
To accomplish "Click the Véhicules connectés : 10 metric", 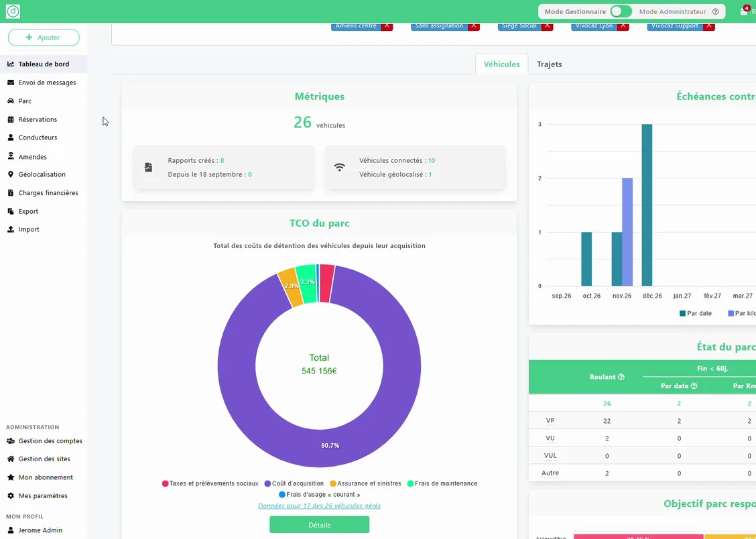I will (x=397, y=160).
